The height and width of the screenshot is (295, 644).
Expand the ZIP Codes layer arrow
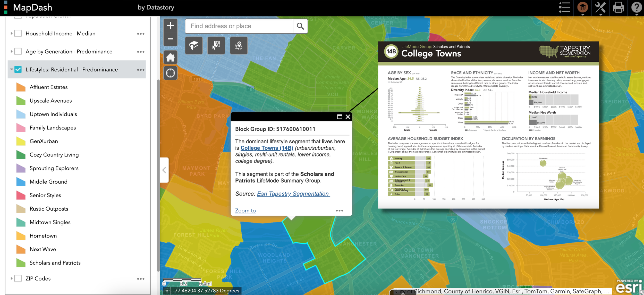point(11,278)
